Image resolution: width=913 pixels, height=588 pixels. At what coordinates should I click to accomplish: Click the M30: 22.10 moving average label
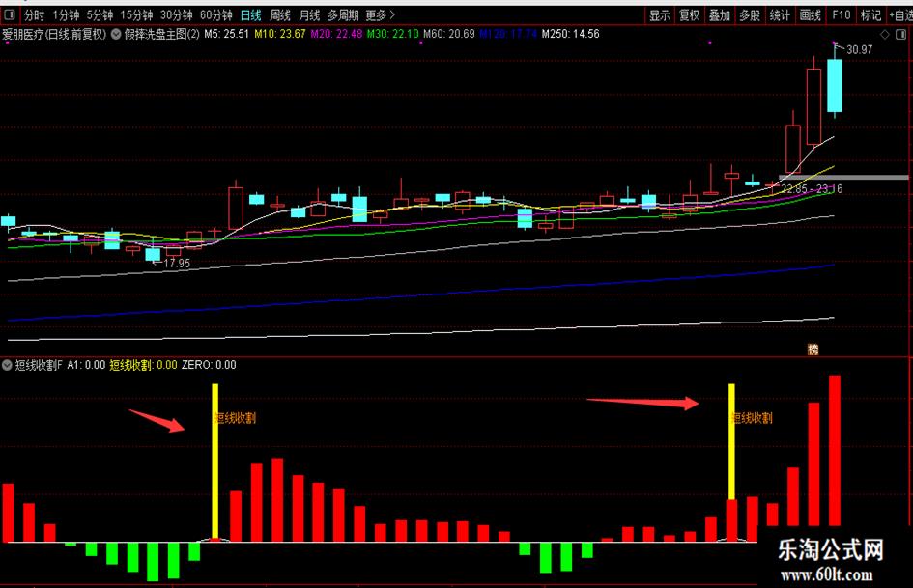point(392,35)
